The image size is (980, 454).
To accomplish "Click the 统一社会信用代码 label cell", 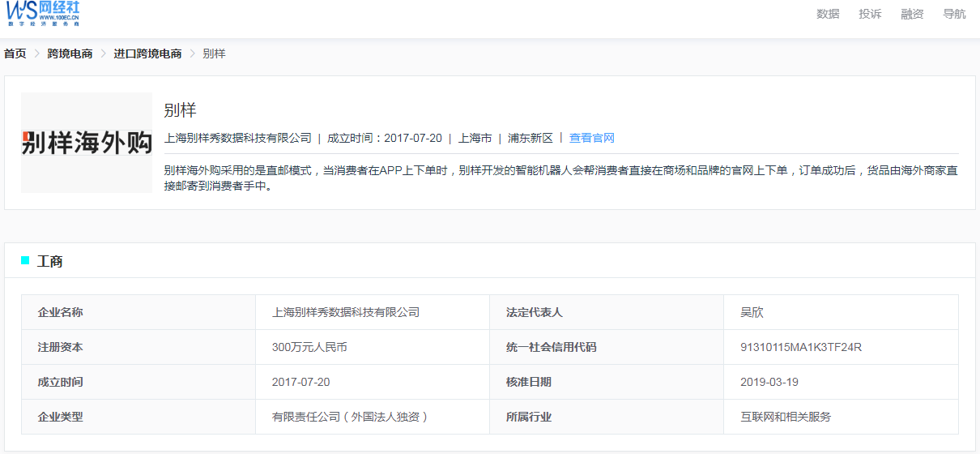I will 607,347.
